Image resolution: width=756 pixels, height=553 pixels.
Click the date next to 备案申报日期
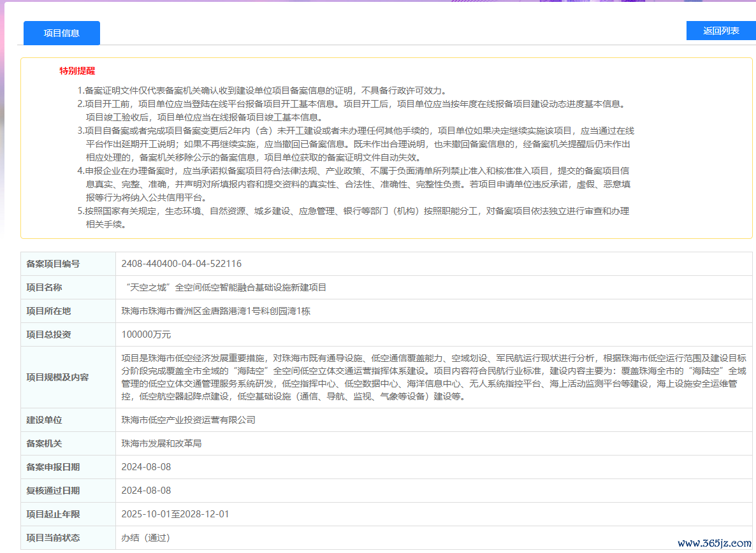click(146, 467)
